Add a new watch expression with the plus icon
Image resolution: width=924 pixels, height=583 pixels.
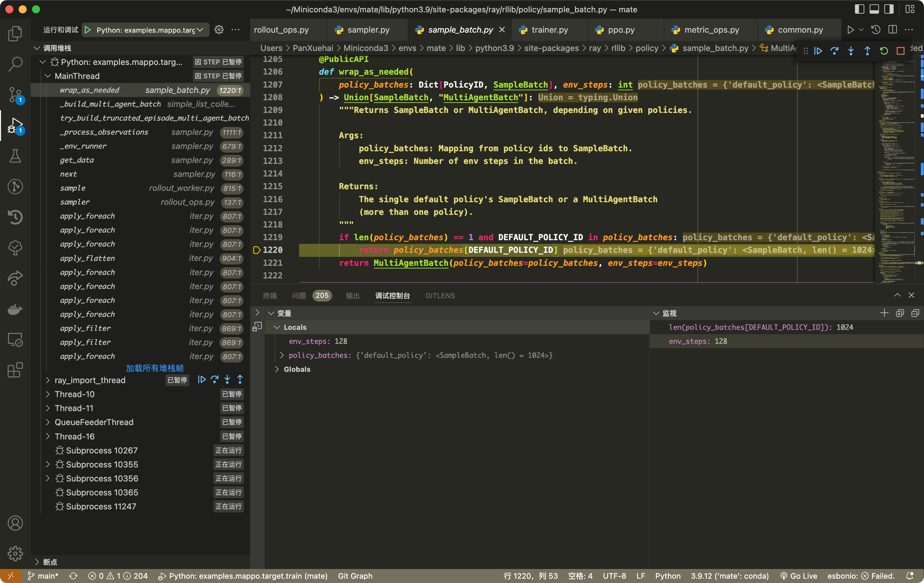coord(884,313)
